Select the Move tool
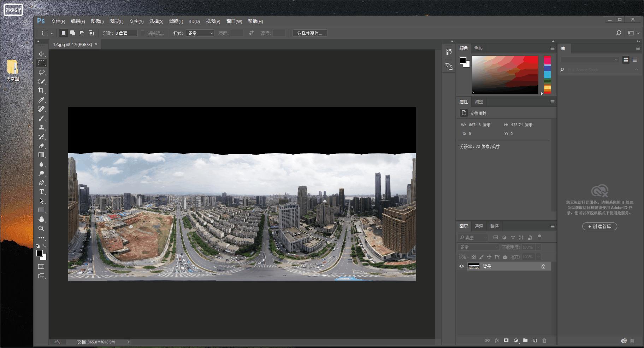 pos(41,54)
